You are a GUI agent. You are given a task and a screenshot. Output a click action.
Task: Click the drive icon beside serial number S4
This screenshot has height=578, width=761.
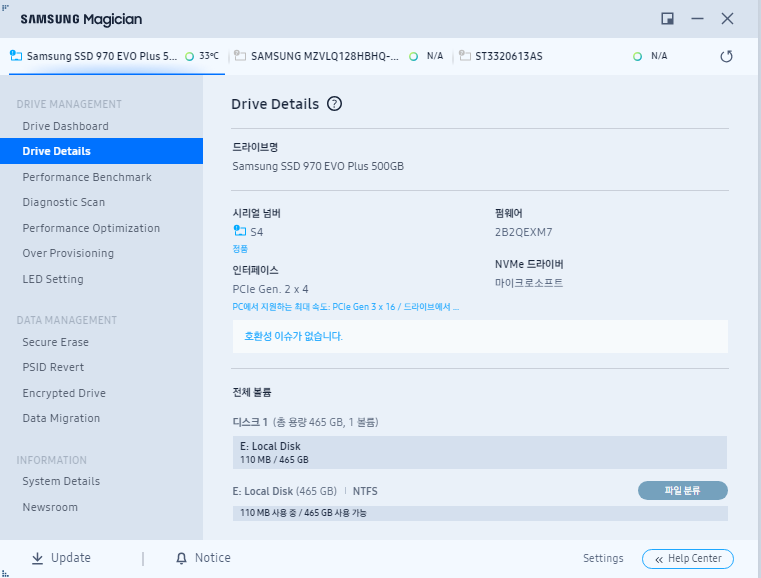pos(240,231)
